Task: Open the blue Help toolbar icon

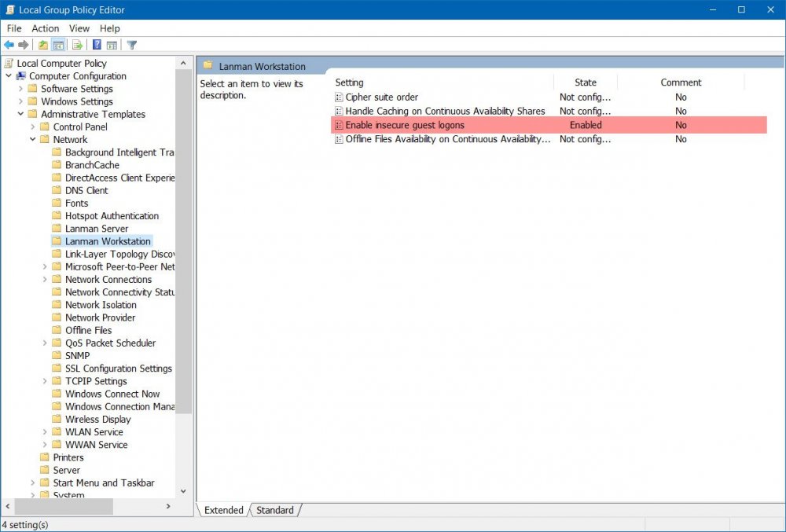Action: click(x=97, y=45)
